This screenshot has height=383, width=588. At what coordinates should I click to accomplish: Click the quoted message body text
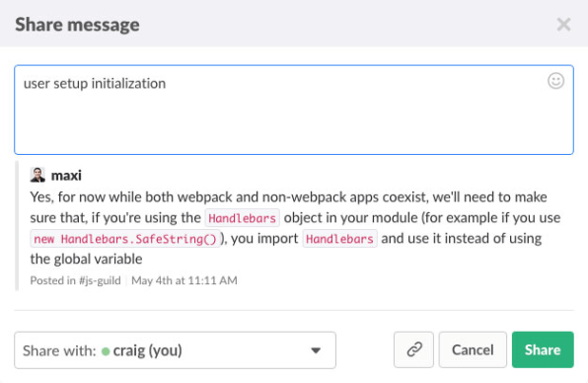(x=295, y=228)
